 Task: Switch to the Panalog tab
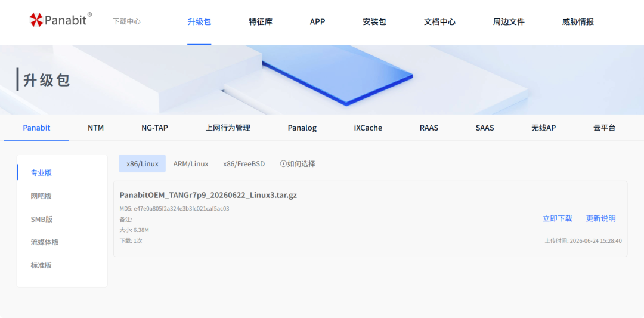(302, 128)
